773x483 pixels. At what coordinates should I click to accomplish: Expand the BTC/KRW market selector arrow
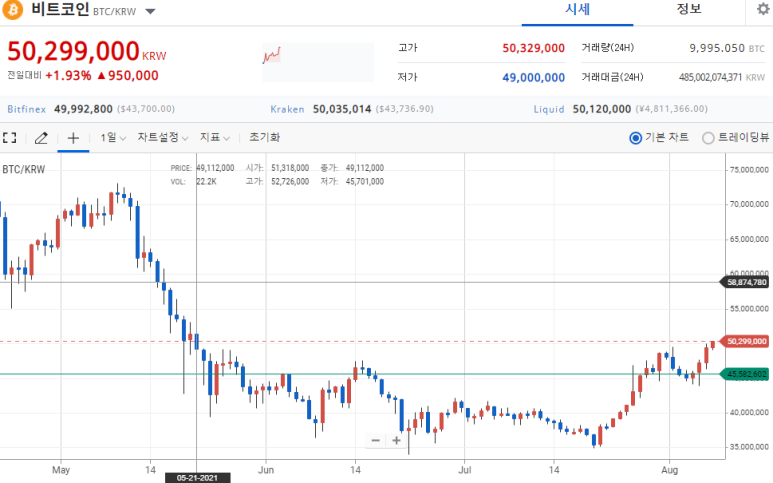click(150, 11)
